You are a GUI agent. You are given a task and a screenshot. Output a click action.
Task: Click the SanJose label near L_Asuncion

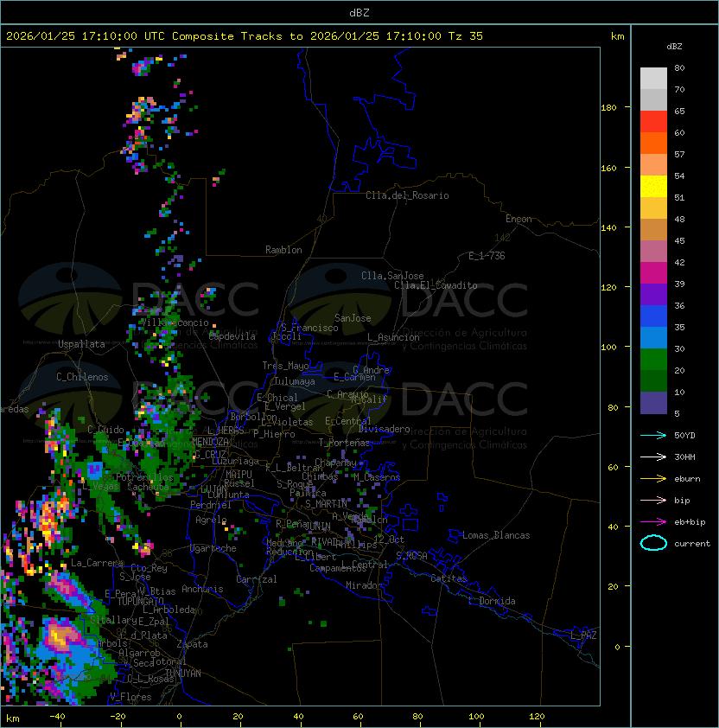coord(353,318)
